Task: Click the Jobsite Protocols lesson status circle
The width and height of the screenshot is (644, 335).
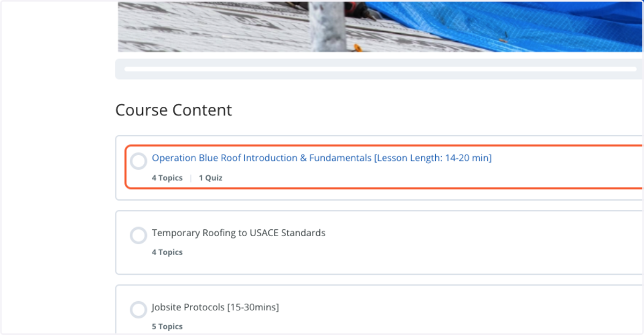Action: [138, 310]
